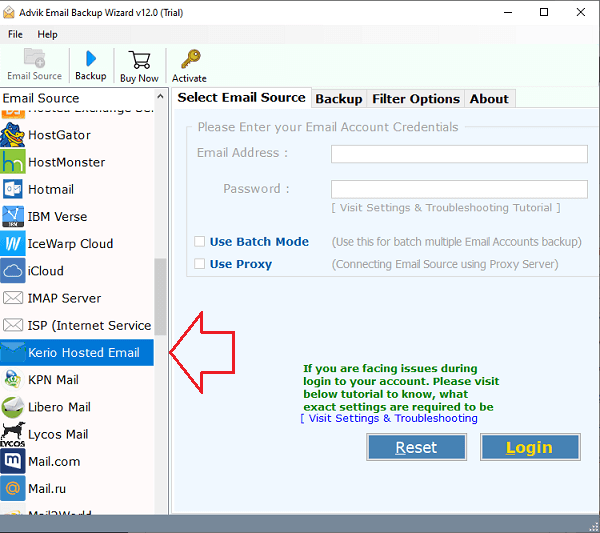Select HostGator text in source list
Viewport: 600px width, 533px height.
point(59,135)
